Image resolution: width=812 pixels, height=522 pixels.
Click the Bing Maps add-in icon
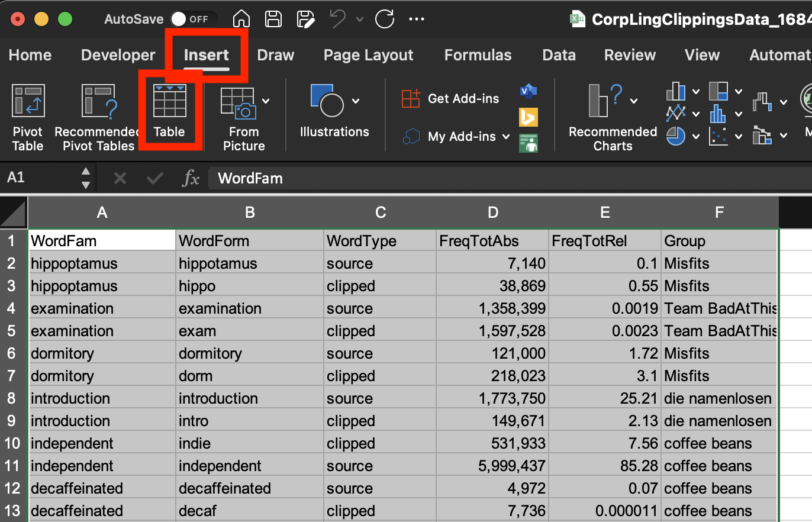tap(528, 117)
